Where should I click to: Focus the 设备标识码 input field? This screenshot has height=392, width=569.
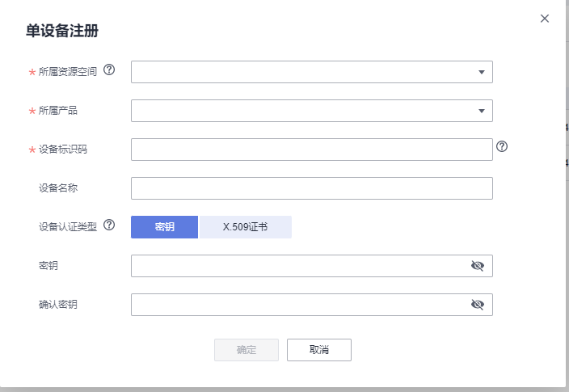311,150
